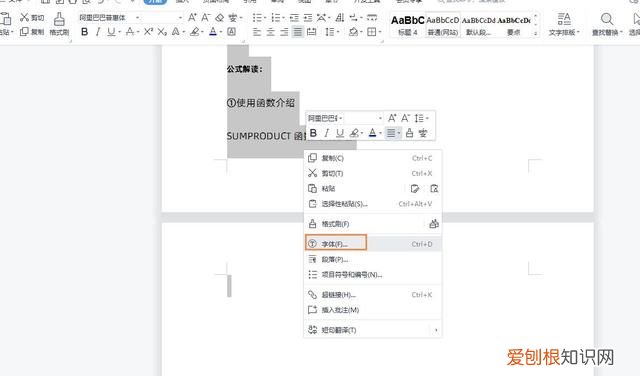The width and height of the screenshot is (640, 376).
Task: Open font size dropdown in ribbon
Action: (180, 18)
